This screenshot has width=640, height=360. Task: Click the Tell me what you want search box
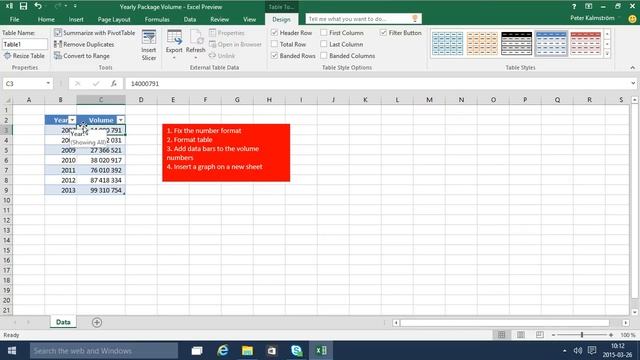click(363, 19)
